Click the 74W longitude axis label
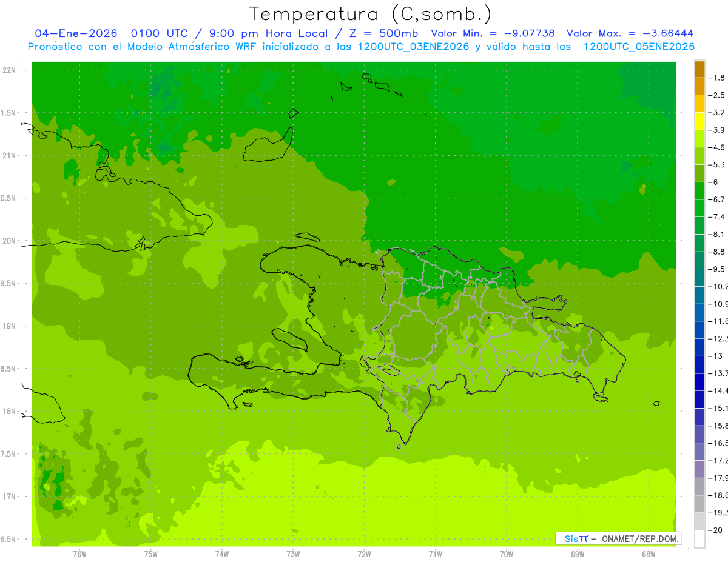Screen dimensions: 728x562 (222, 554)
